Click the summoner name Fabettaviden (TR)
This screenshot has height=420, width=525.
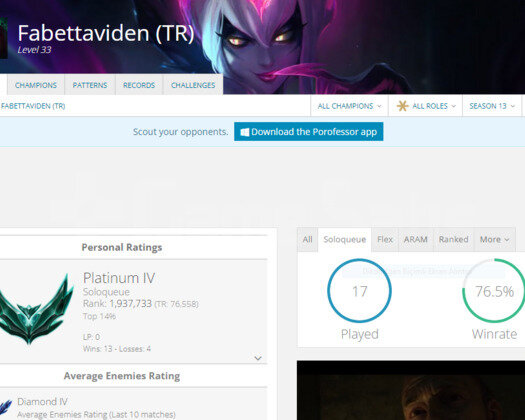point(106,33)
